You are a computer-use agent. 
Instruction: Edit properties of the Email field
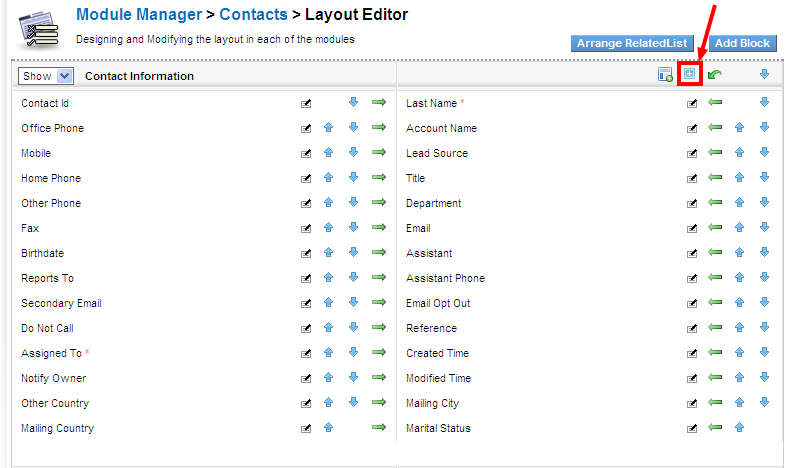pos(692,228)
